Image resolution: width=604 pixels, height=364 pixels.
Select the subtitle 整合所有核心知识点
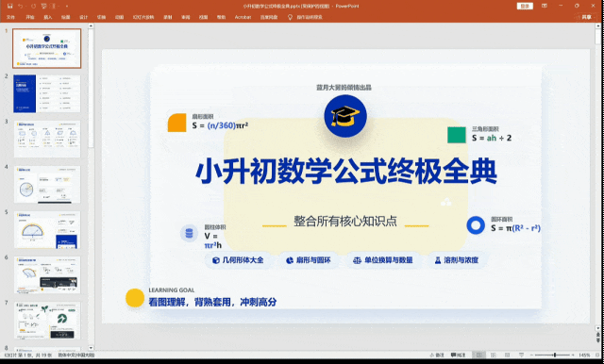[x=345, y=221]
